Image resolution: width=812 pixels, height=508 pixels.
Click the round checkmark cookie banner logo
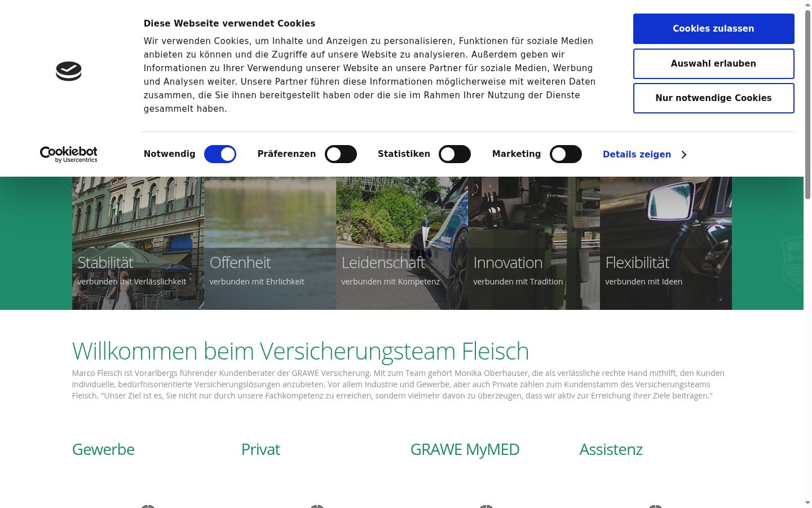(x=69, y=71)
